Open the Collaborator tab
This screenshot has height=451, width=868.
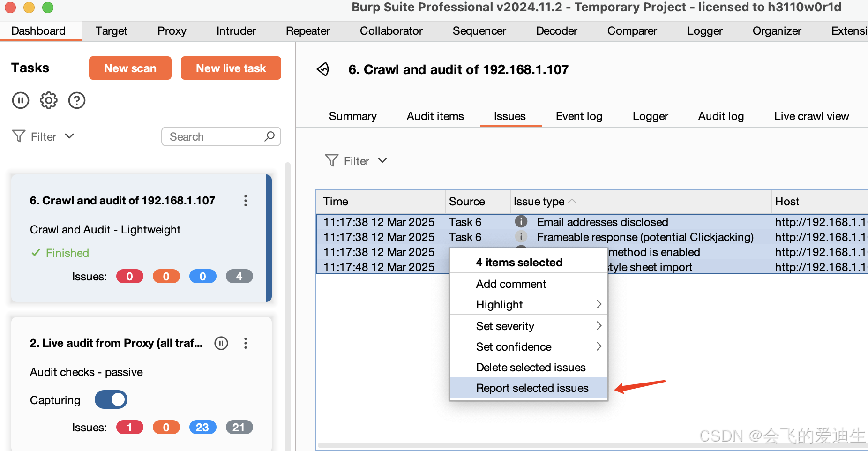coord(391,31)
